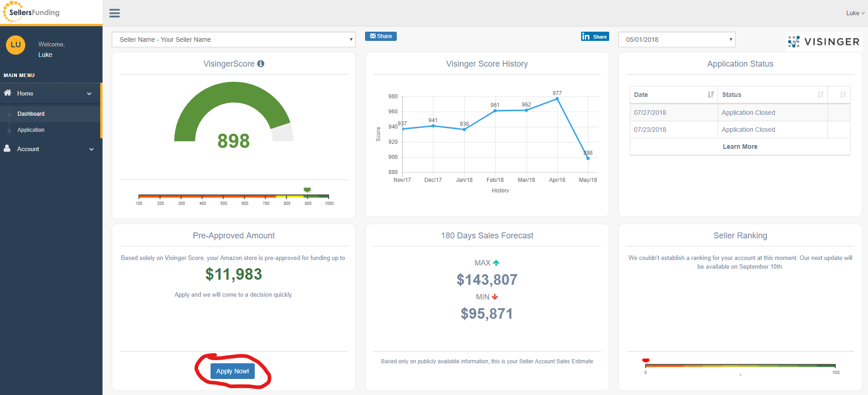This screenshot has width=868, height=395.
Task: Click the green MAX up arrow
Action: (x=496, y=263)
